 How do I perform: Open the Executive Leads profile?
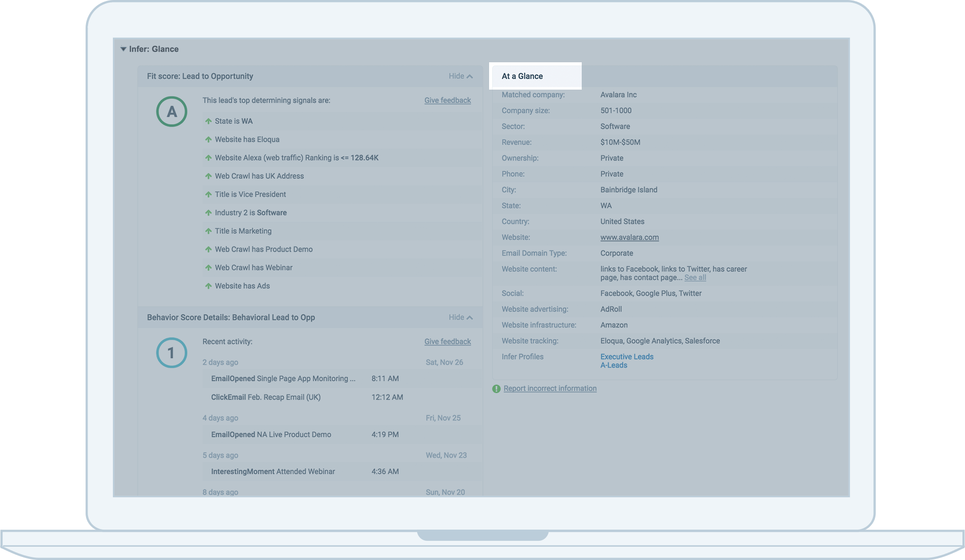(627, 356)
